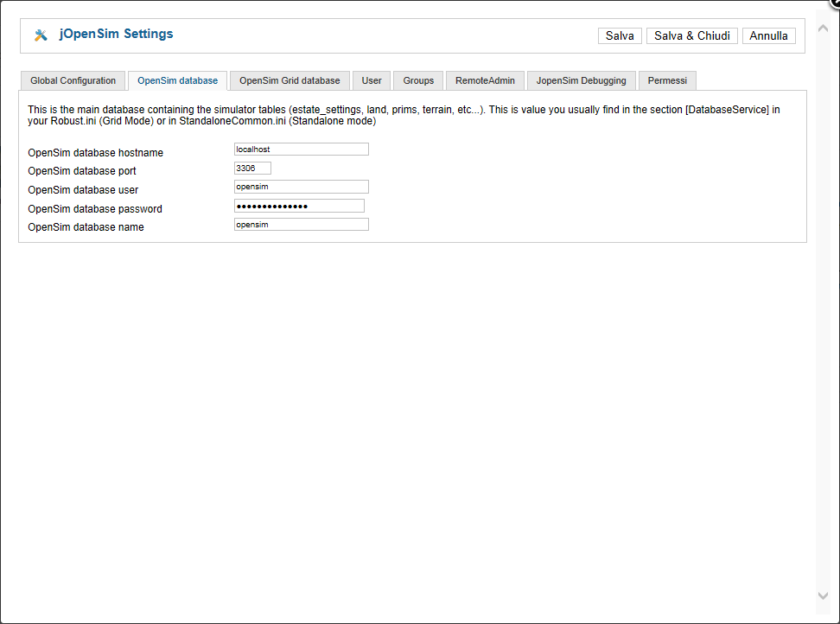Switch to the Groups tab
The height and width of the screenshot is (624, 840).
(x=418, y=81)
